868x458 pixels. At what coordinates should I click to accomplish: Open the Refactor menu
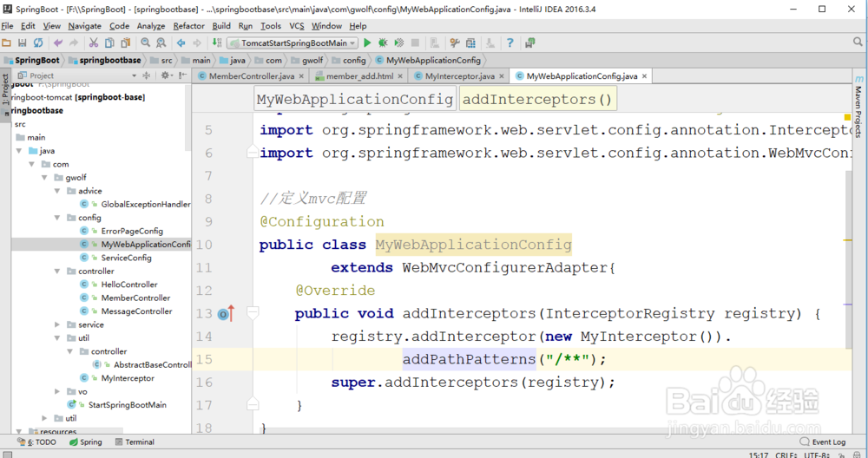pyautogui.click(x=188, y=26)
